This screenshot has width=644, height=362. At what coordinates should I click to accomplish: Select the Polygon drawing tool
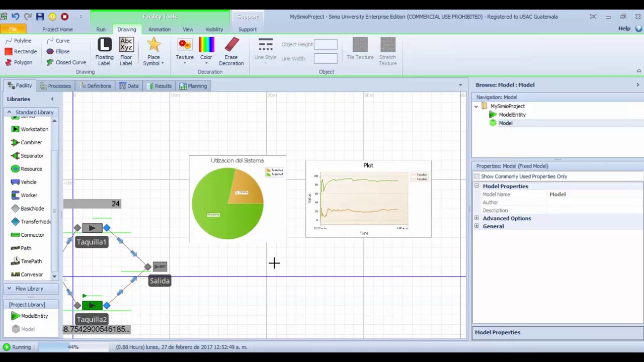point(19,62)
